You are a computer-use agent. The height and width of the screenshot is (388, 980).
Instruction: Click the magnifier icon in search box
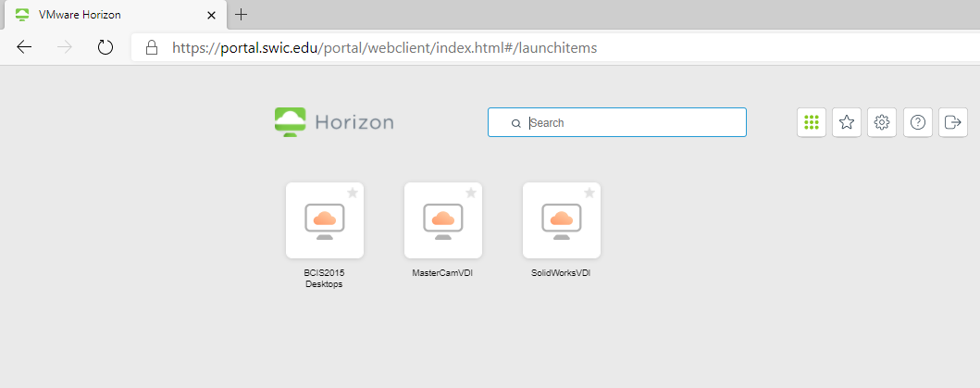[515, 123]
